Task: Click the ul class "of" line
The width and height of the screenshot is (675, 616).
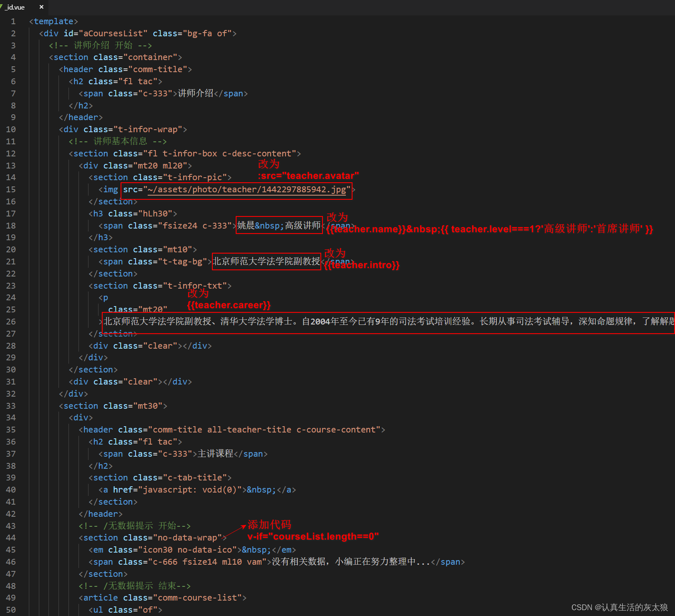Action: (126, 610)
